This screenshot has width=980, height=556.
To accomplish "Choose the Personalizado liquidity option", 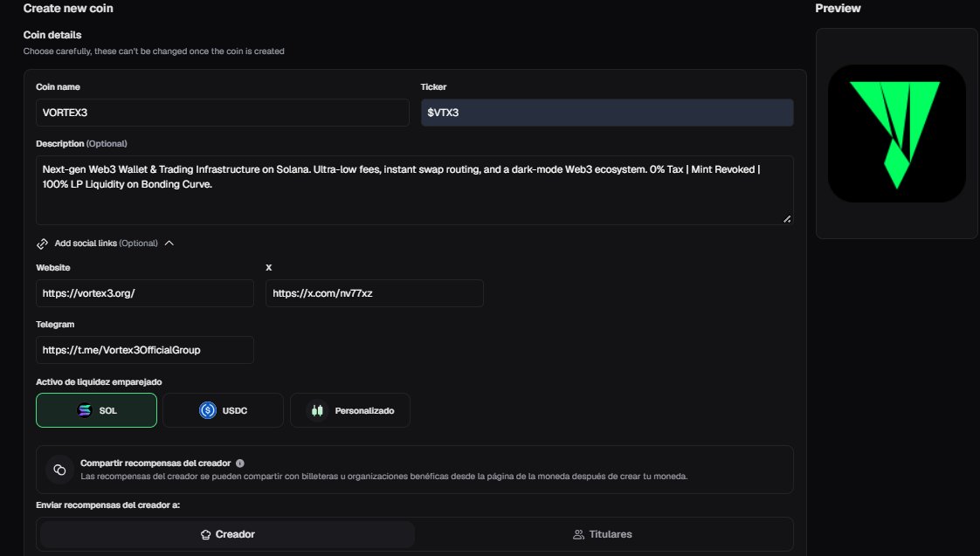I will point(350,410).
